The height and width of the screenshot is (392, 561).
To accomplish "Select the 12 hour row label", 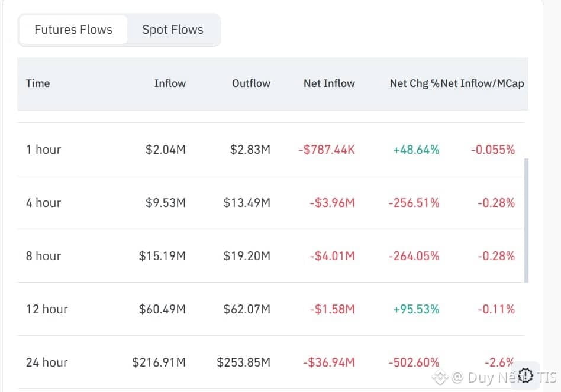I will pyautogui.click(x=47, y=309).
